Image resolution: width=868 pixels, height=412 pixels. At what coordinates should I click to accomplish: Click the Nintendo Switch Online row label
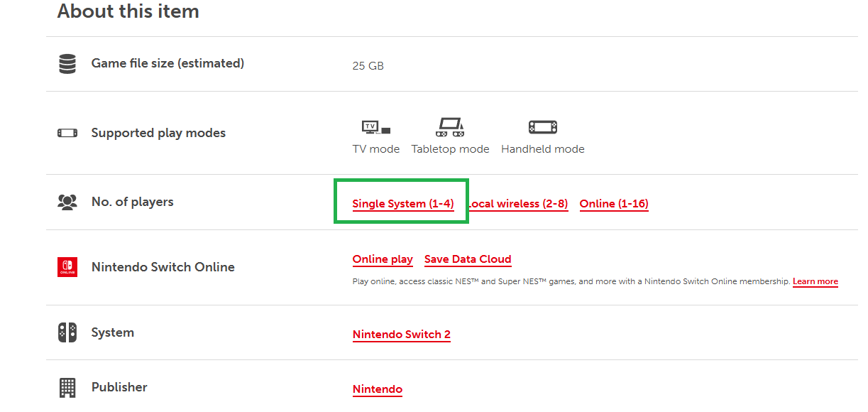coord(163,267)
